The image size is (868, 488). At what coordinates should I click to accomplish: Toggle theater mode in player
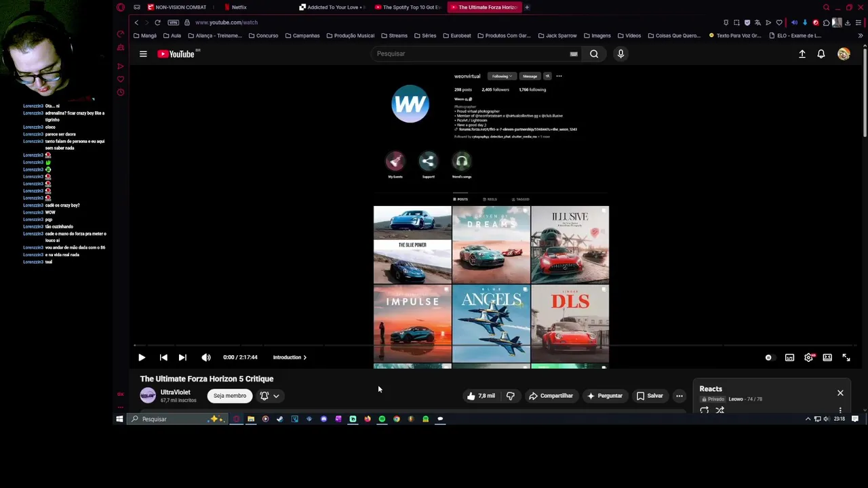click(x=827, y=357)
